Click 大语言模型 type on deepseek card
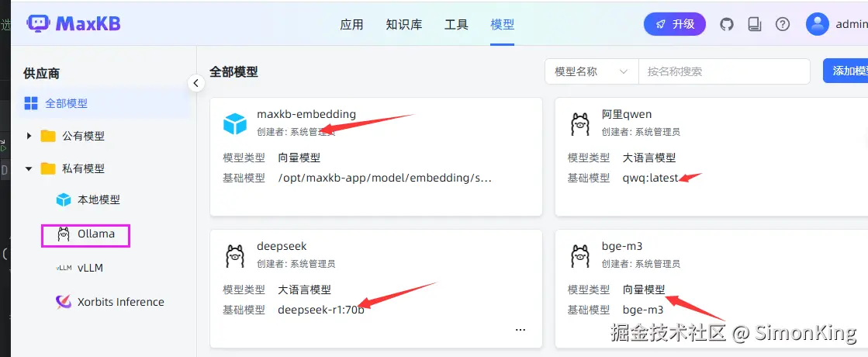This screenshot has width=868, height=357. pos(305,289)
